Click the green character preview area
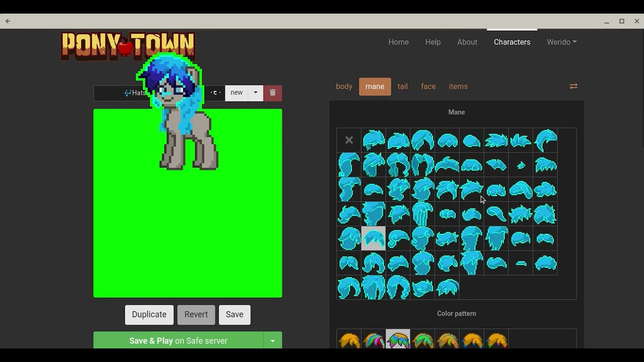 tap(188, 203)
